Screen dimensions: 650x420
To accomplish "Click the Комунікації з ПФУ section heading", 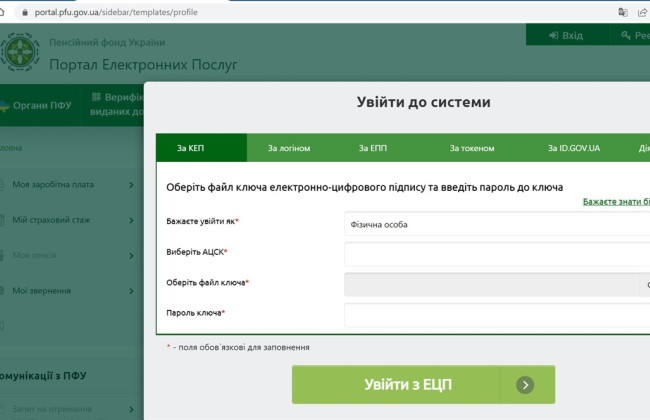I will pyautogui.click(x=43, y=376).
